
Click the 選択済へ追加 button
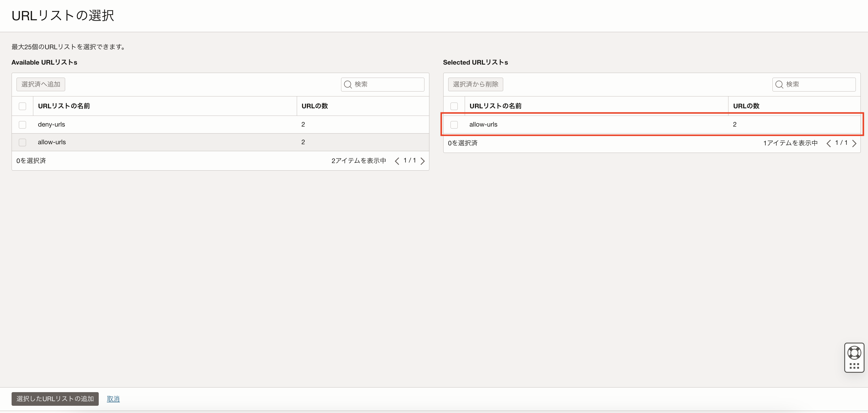41,84
